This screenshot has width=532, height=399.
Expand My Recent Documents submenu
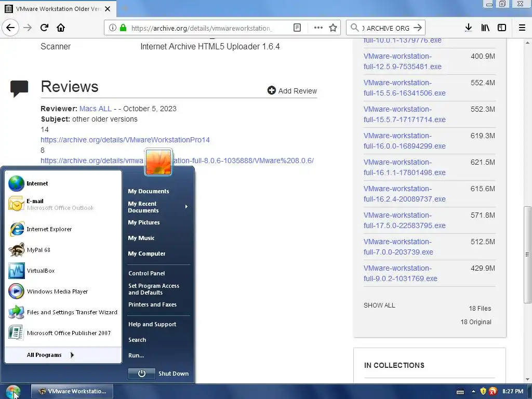158,207
